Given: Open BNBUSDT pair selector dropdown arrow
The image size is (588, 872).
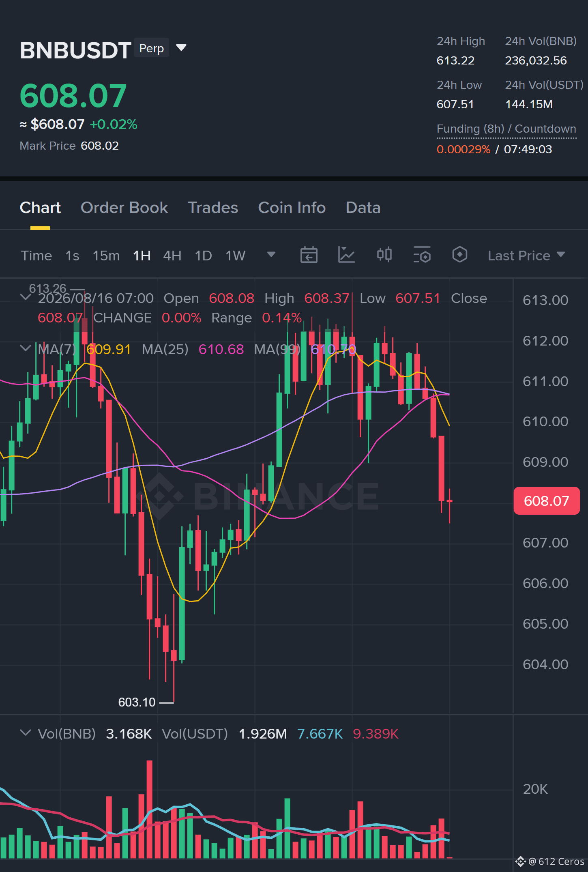Looking at the screenshot, I should tap(181, 48).
